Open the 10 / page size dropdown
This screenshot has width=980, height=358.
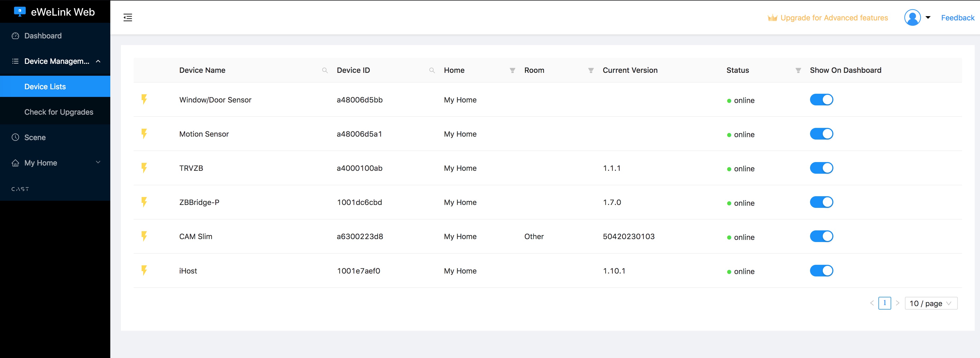pos(930,303)
